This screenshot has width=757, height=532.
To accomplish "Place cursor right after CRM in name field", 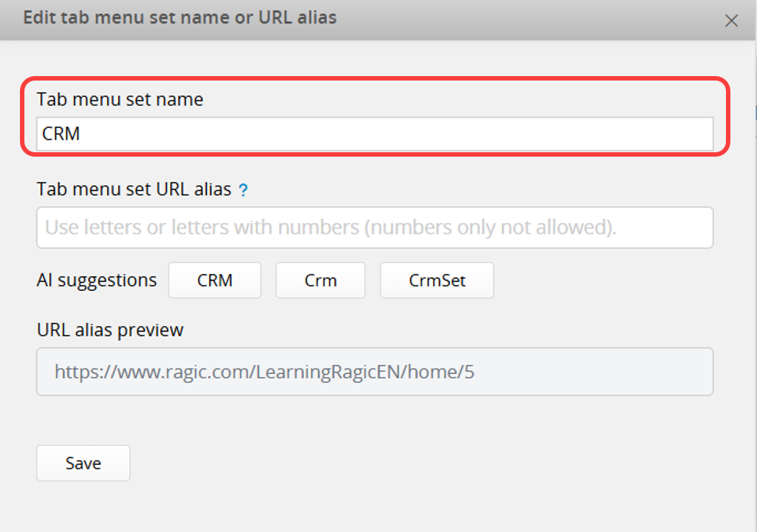I will (x=81, y=134).
